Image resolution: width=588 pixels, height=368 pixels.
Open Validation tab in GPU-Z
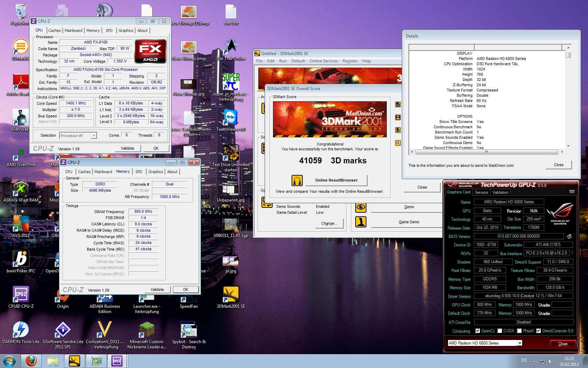click(500, 192)
